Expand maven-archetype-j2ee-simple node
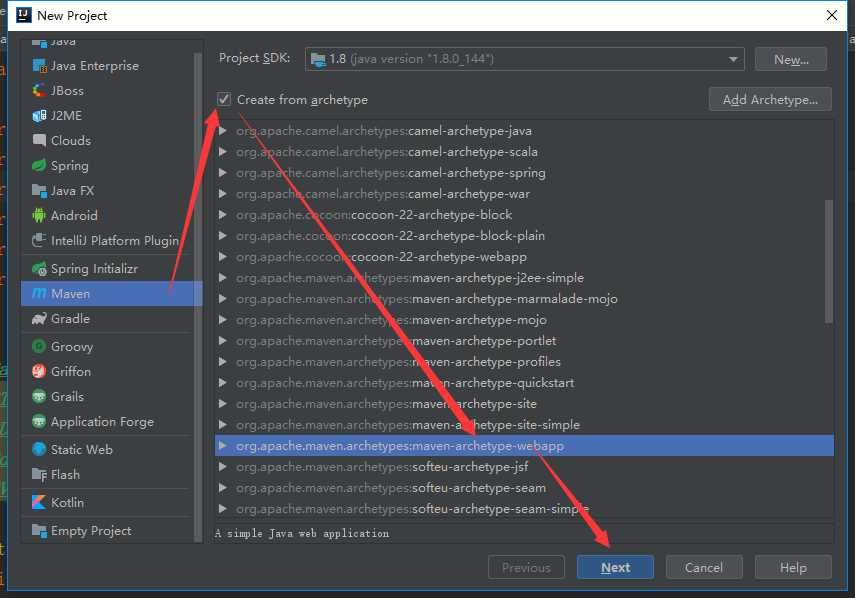Image resolution: width=855 pixels, height=598 pixels. click(222, 278)
